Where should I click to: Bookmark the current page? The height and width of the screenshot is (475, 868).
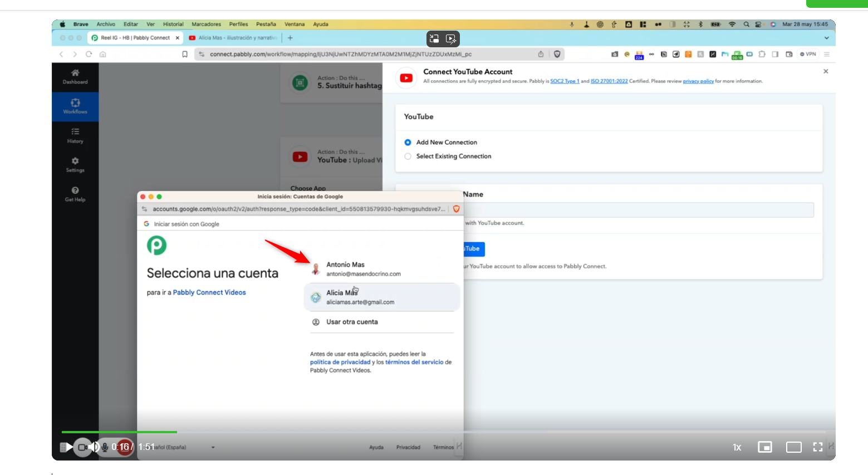pyautogui.click(x=185, y=54)
